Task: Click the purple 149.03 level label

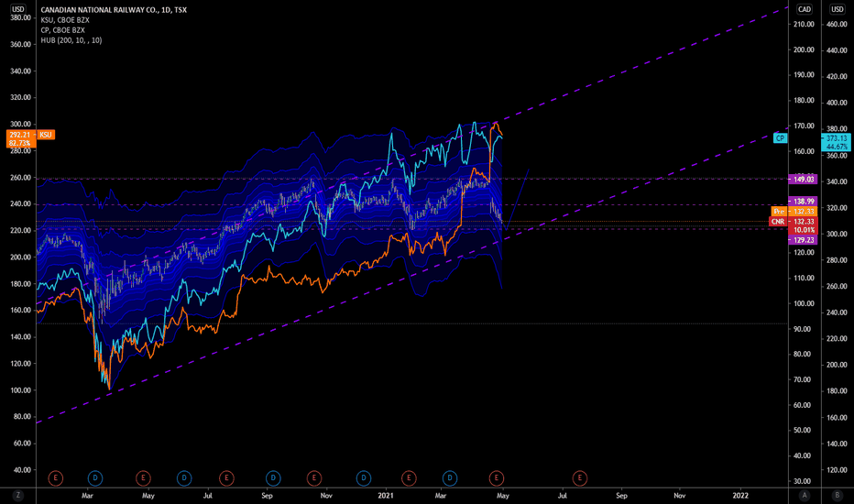Action: [803, 180]
